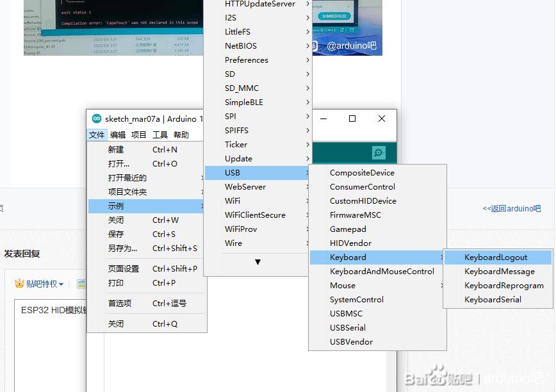Open the ConsumerControl example

point(377,187)
